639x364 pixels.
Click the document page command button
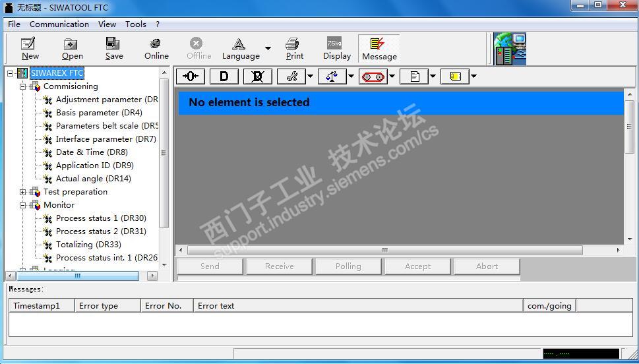[414, 76]
